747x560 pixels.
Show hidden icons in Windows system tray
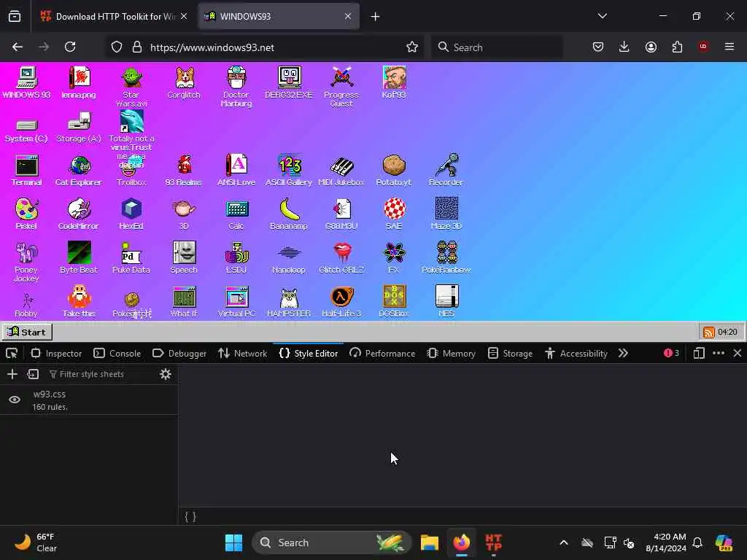click(564, 542)
